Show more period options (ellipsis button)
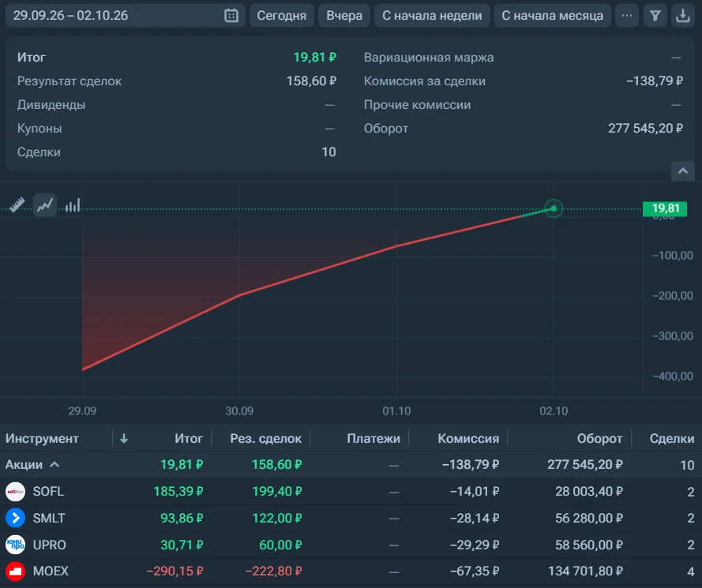Viewport: 702px width, 588px height. tap(627, 16)
